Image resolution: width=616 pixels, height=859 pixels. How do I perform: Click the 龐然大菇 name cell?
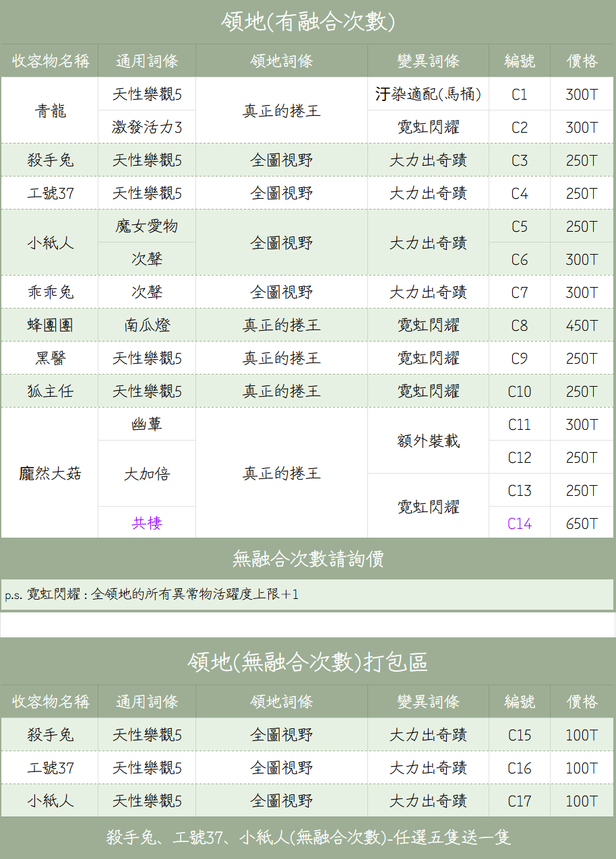(50, 474)
